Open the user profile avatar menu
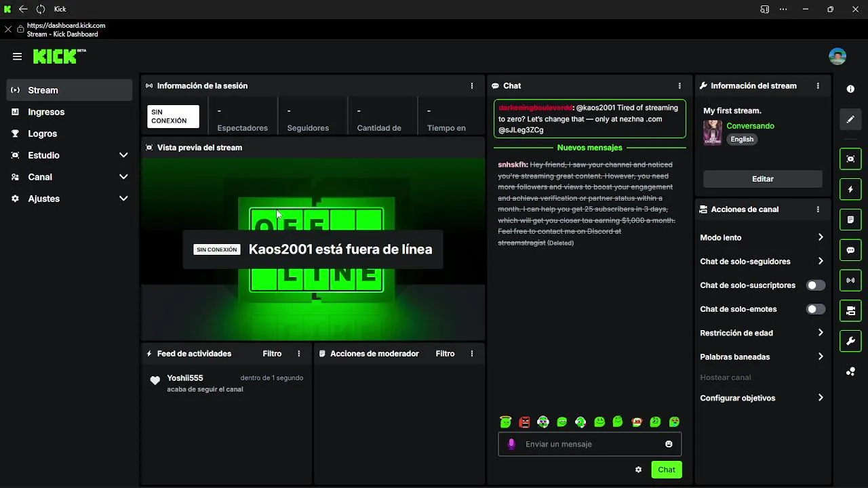Screen dimensions: 868x488 pos(837,56)
